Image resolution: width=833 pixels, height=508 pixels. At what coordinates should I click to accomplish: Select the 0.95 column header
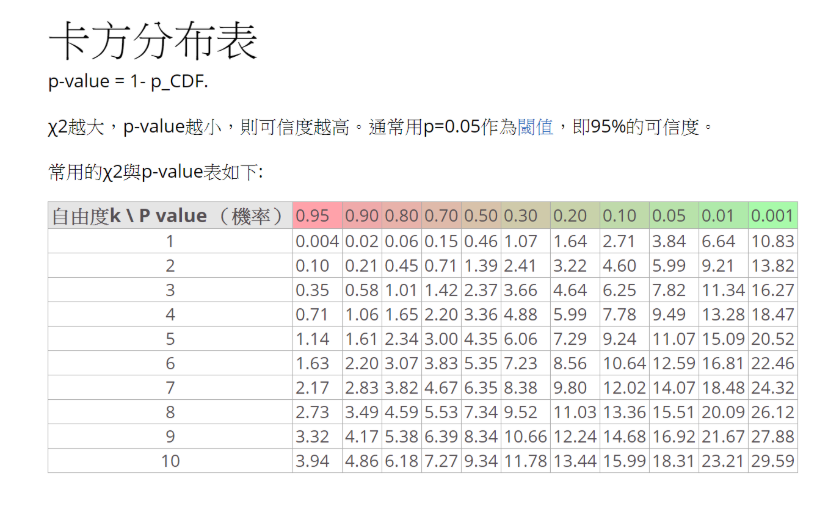coord(317,216)
